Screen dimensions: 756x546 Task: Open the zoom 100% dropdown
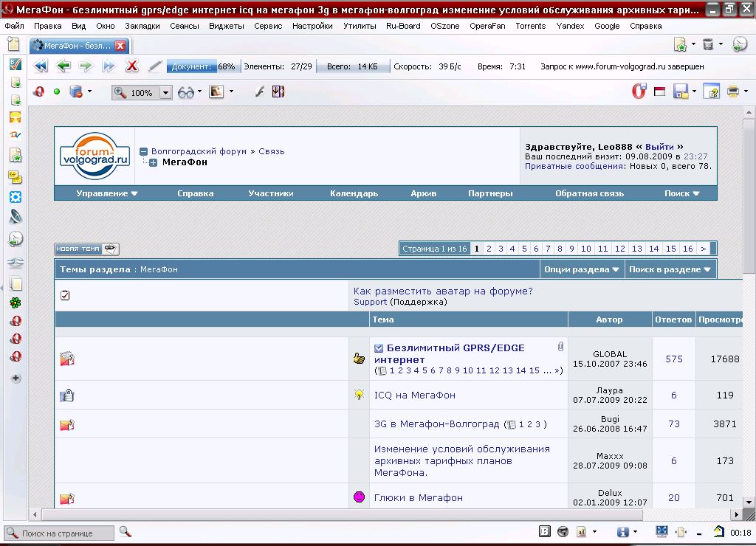[x=165, y=93]
